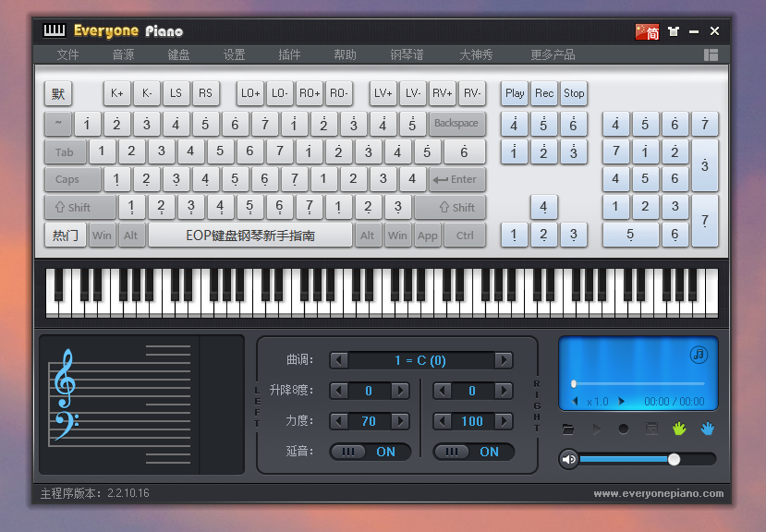
Task: Switch language using the Chinese flag icon
Action: tap(648, 31)
